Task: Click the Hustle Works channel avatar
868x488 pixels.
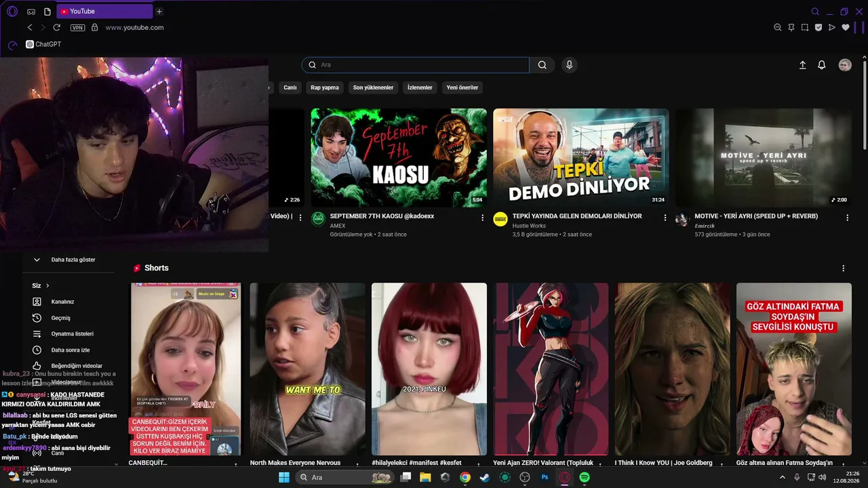Action: (x=500, y=218)
